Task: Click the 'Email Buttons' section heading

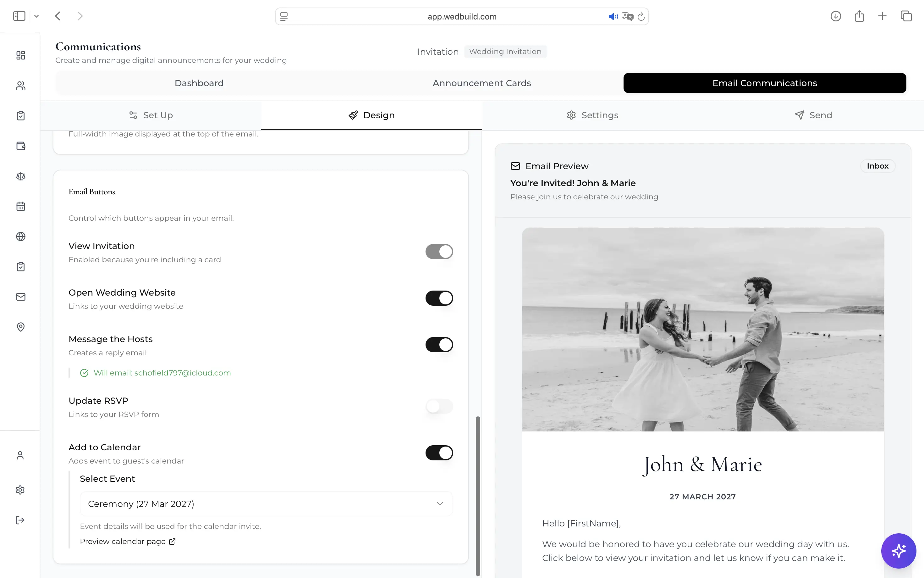Action: point(92,192)
